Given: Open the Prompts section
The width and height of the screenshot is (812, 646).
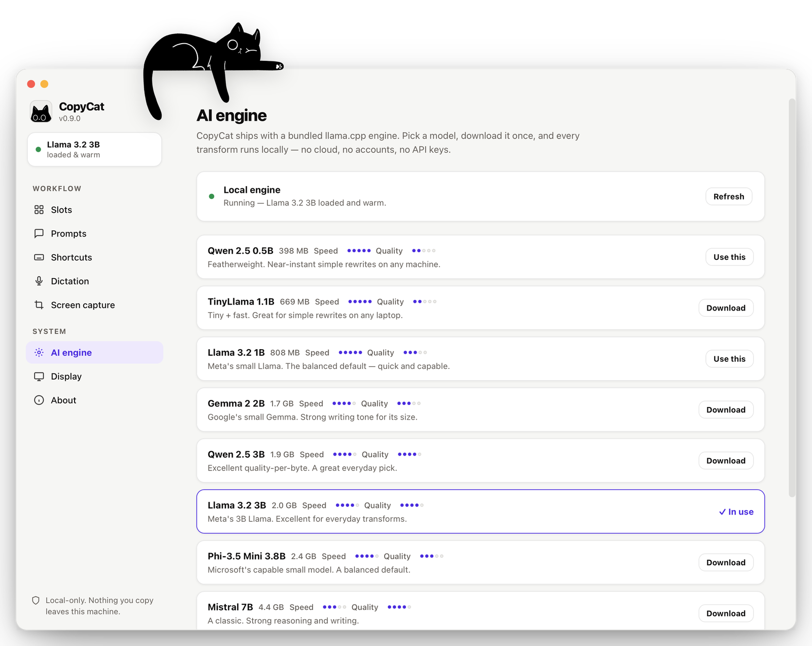Looking at the screenshot, I should (x=94, y=233).
